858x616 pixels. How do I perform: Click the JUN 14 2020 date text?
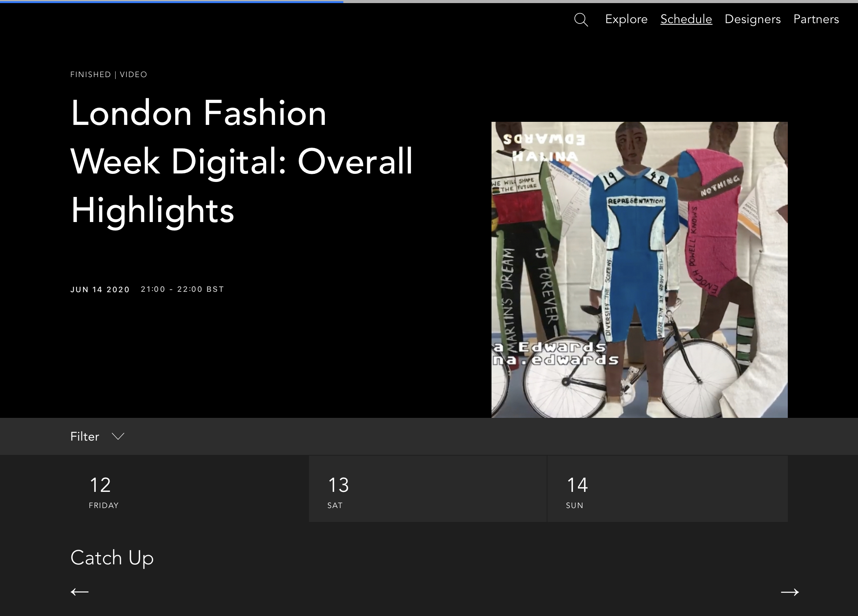tap(100, 289)
